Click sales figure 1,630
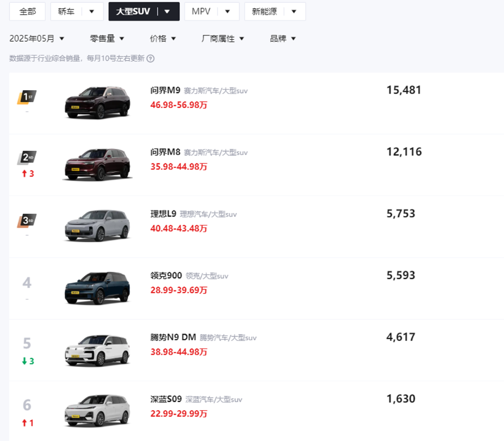 pyautogui.click(x=401, y=399)
